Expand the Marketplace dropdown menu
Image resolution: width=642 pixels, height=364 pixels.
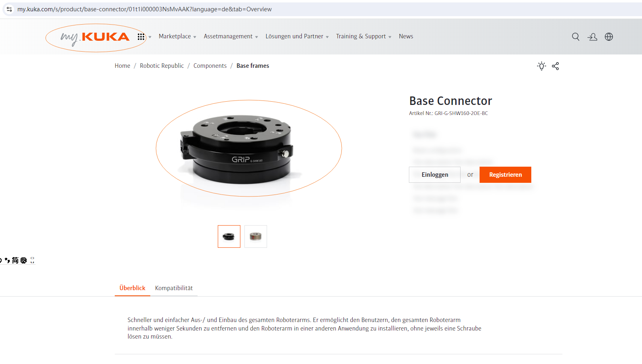coord(177,36)
